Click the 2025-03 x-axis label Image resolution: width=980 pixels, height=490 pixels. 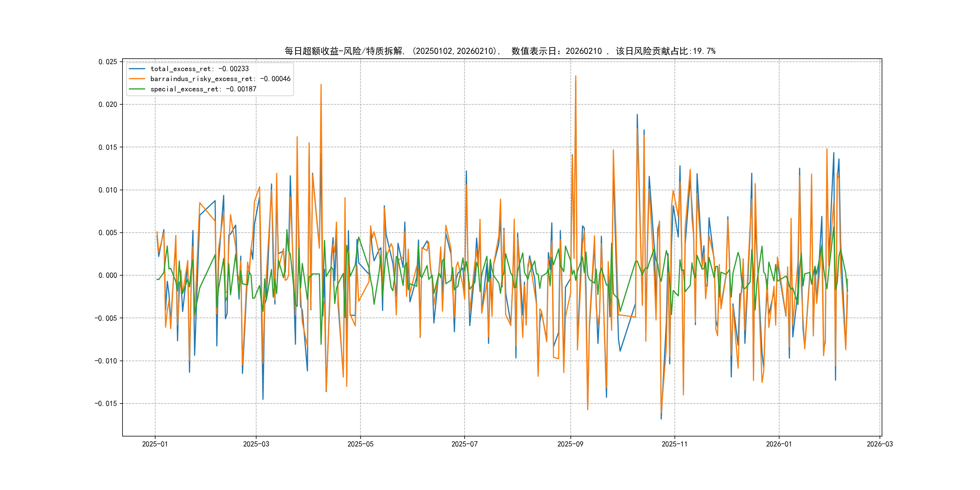click(256, 444)
